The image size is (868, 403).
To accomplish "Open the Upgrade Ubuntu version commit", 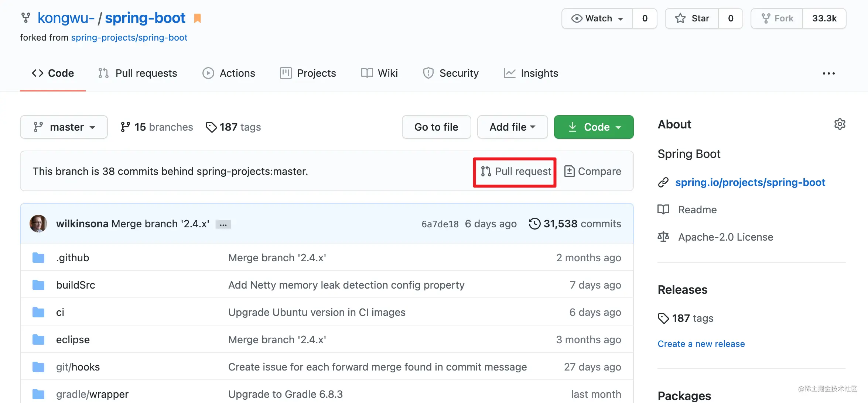I will pyautogui.click(x=317, y=312).
